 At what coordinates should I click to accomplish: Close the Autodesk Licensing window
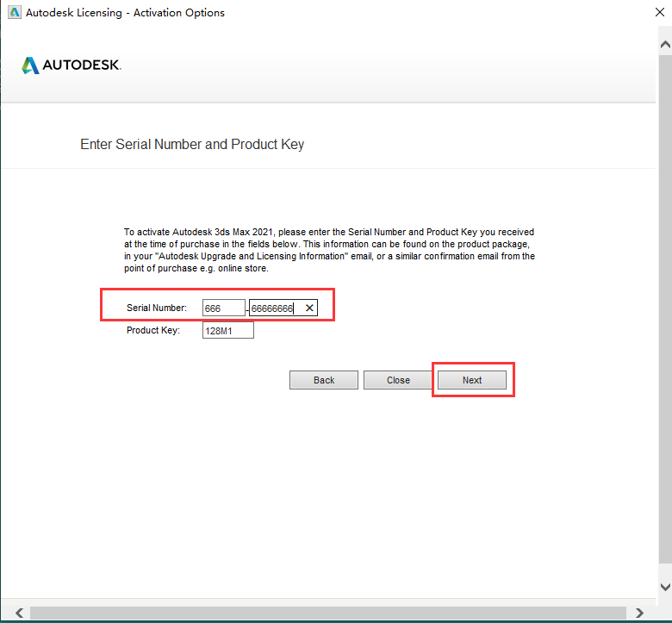pyautogui.click(x=660, y=12)
